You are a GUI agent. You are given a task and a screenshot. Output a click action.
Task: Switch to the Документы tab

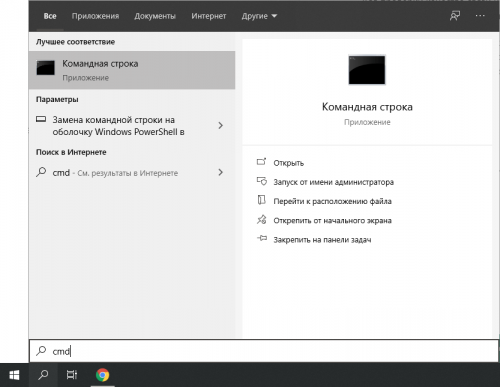tap(155, 16)
